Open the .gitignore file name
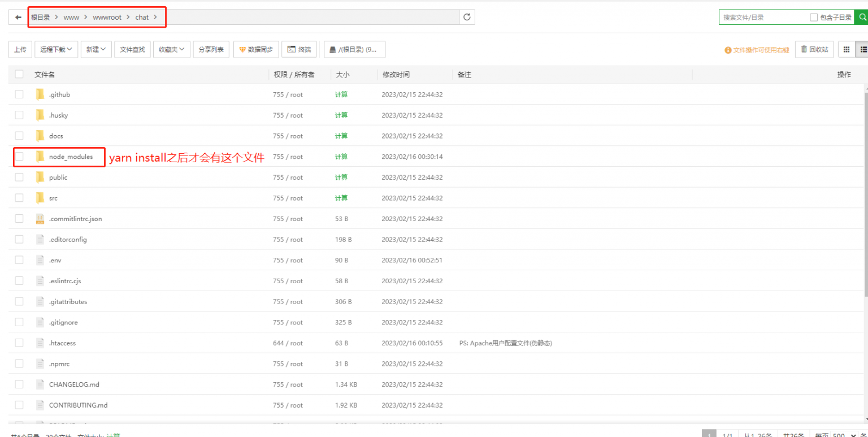 (63, 322)
